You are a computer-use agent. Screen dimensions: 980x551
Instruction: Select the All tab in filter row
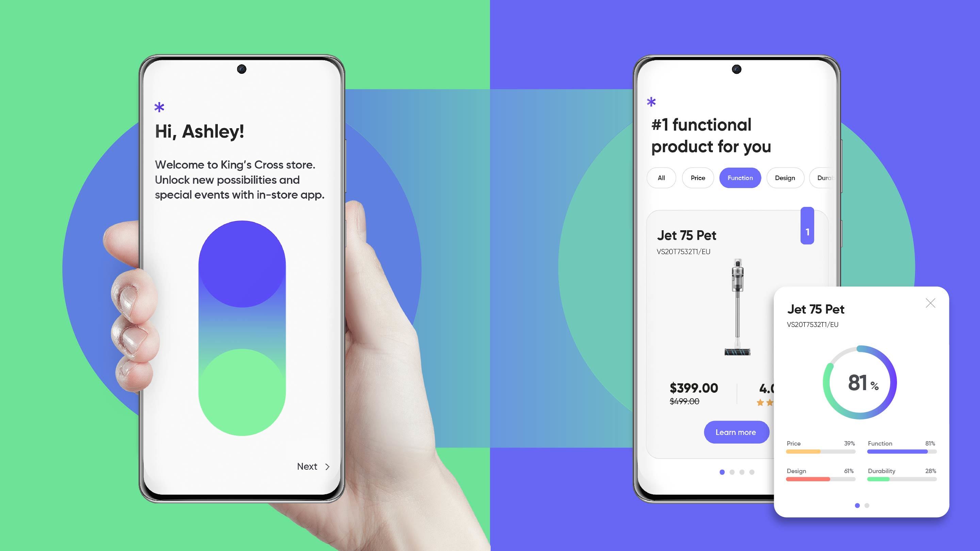(x=659, y=178)
